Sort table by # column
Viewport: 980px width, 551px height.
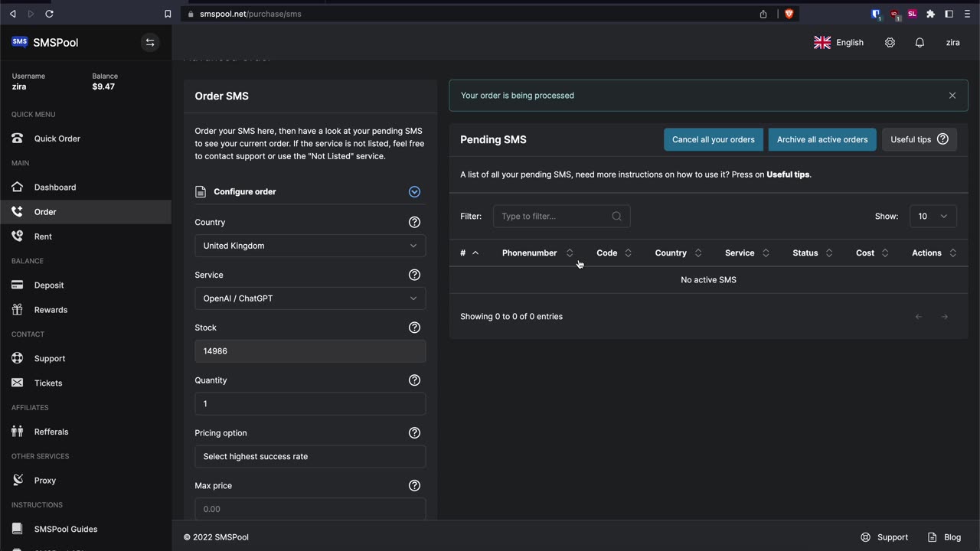(x=469, y=253)
